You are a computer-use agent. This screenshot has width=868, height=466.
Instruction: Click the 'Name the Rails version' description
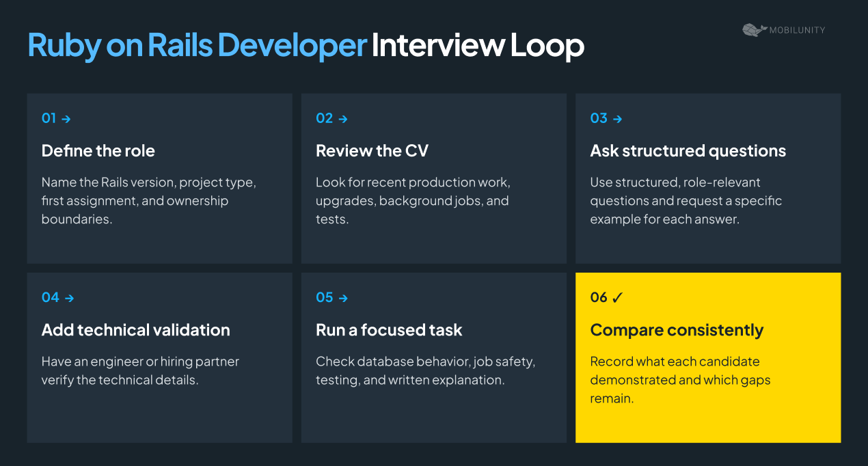point(149,201)
